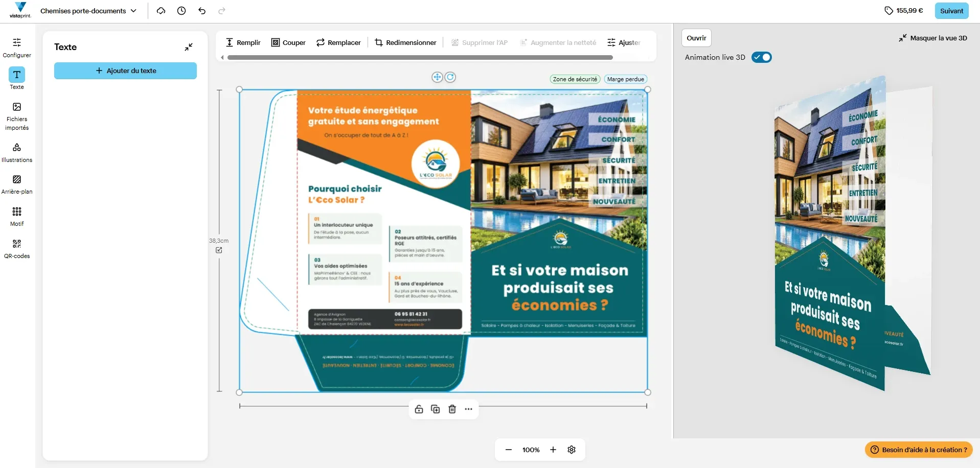Click the 3D folder preview
The image size is (980, 468).
854,232
